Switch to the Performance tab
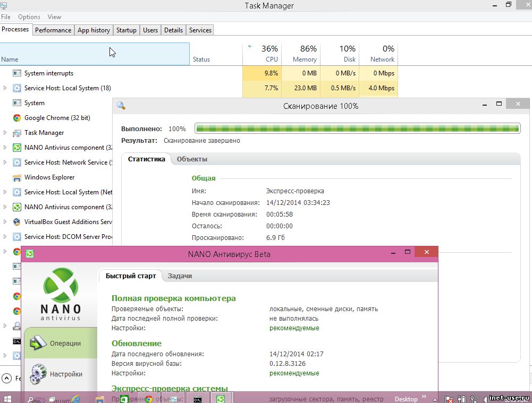Viewport: 532px width, 403px height. click(x=53, y=30)
